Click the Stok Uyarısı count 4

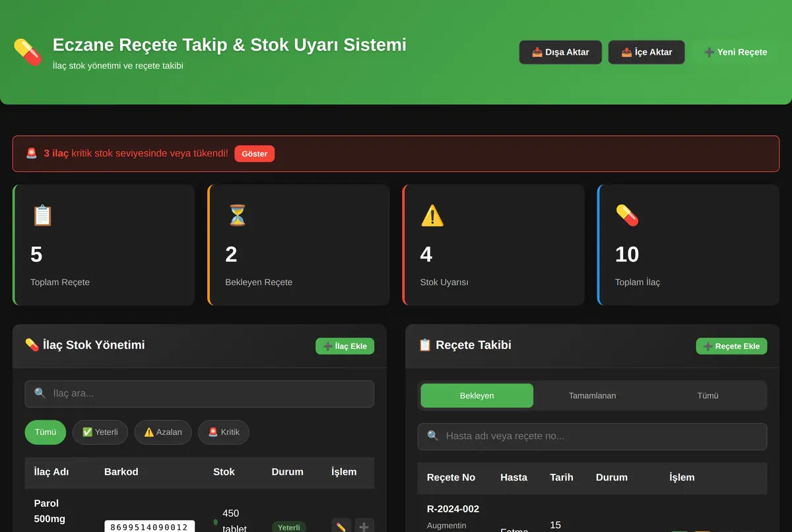426,254
